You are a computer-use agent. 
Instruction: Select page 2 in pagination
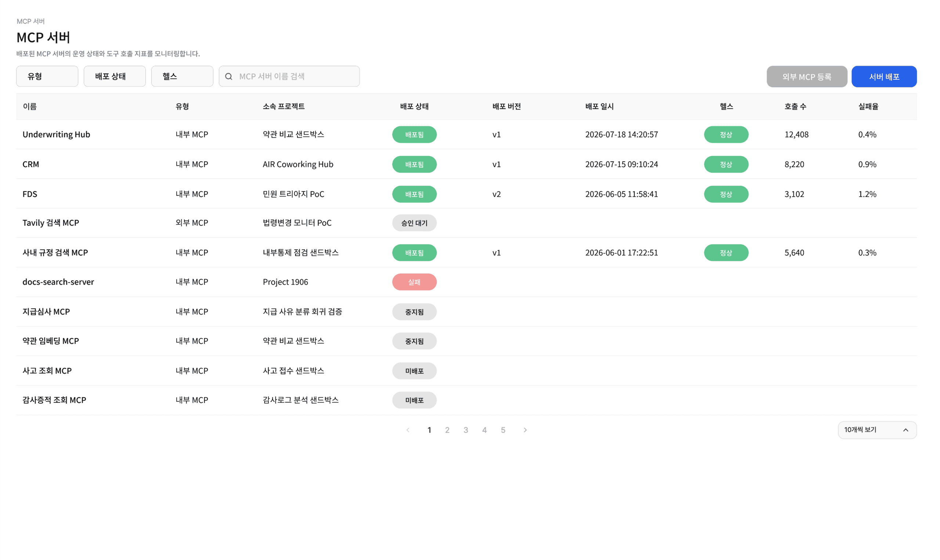pyautogui.click(x=447, y=430)
